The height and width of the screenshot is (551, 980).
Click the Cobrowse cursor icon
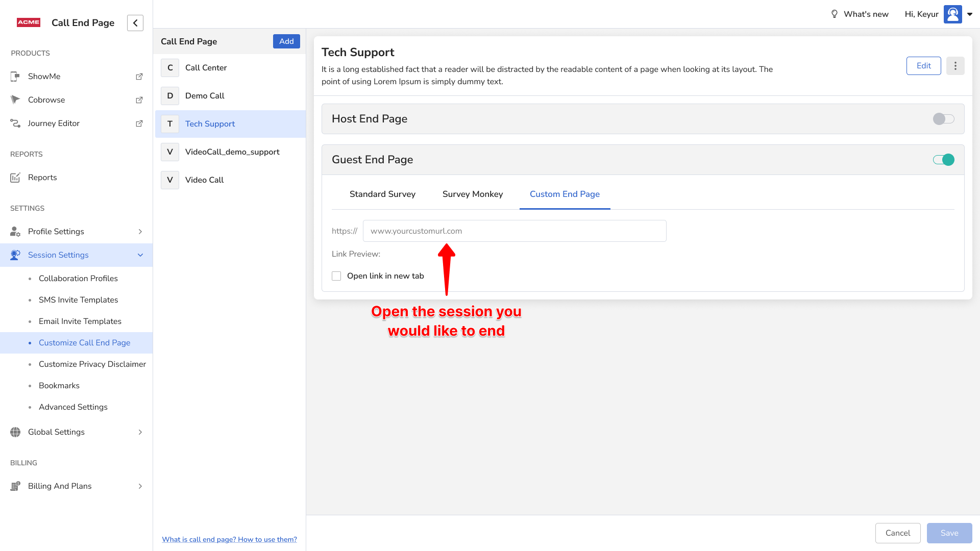[15, 99]
